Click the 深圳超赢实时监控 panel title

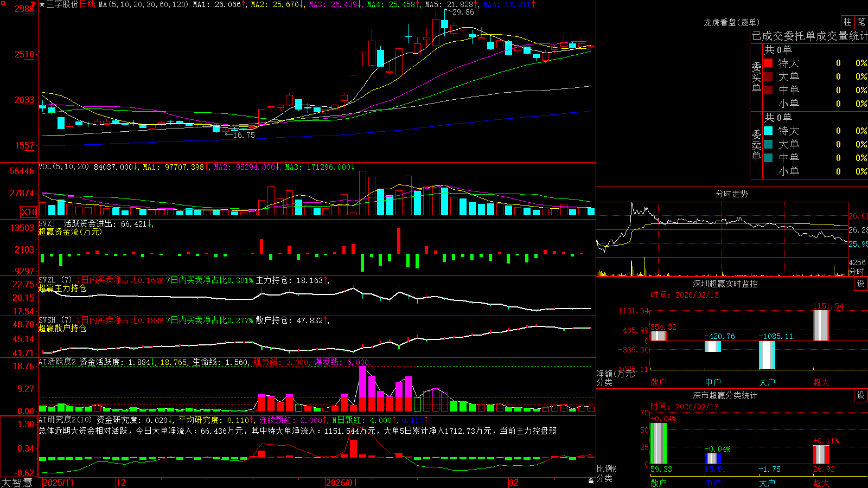[725, 284]
